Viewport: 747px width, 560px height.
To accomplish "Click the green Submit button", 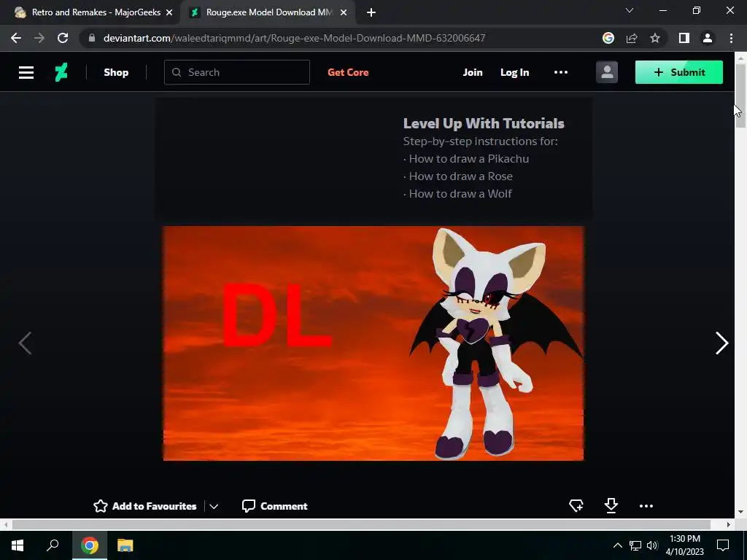I will tap(679, 72).
